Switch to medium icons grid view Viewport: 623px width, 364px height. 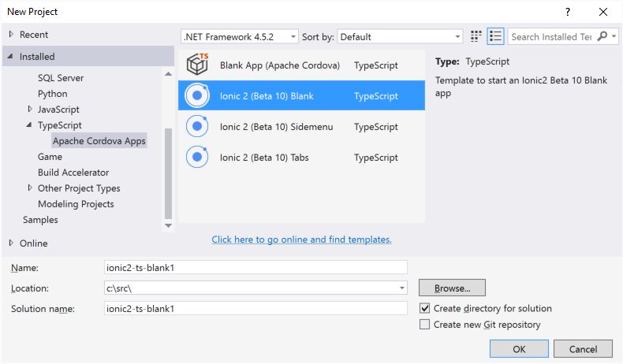[476, 36]
